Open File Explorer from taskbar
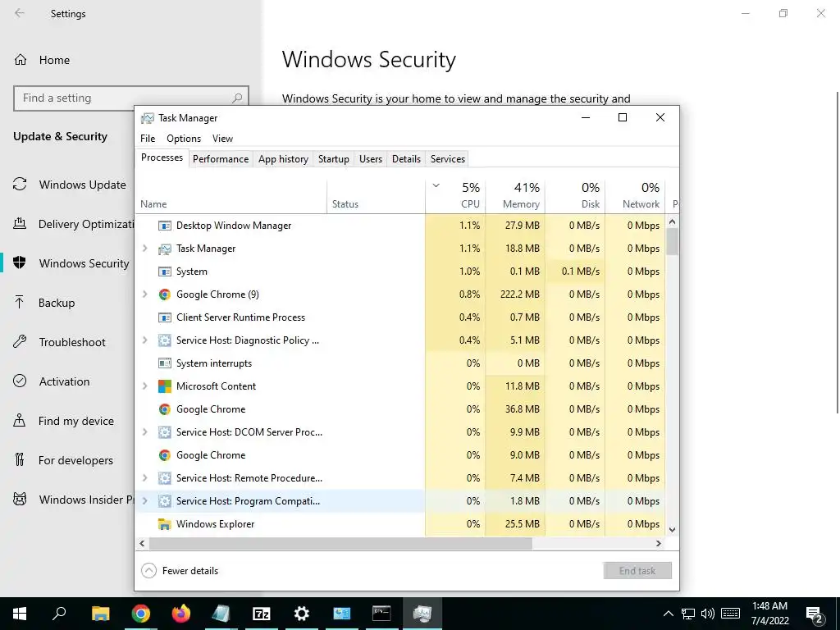The image size is (840, 630). [x=100, y=614]
